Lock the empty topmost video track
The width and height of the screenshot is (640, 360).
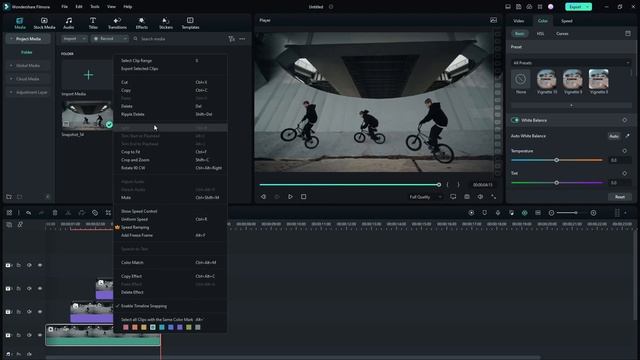[x=19, y=265]
